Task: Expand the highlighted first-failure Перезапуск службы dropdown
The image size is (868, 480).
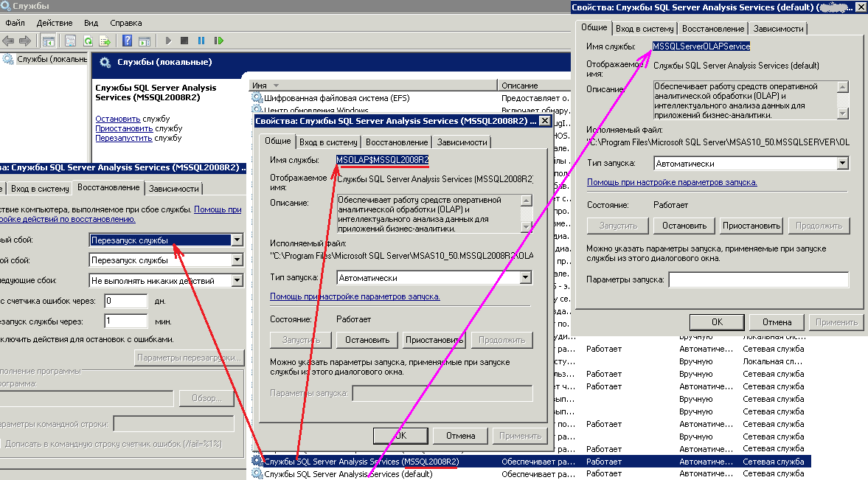Action: (237, 240)
